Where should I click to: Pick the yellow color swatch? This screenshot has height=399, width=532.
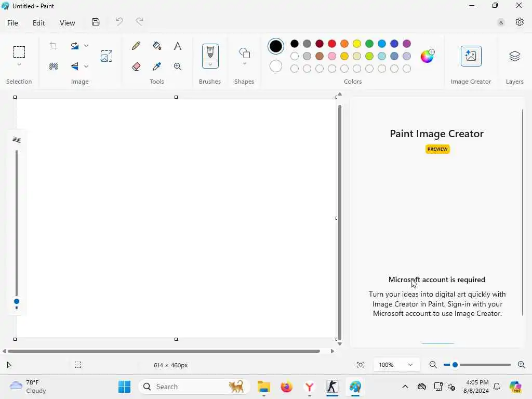(356, 44)
